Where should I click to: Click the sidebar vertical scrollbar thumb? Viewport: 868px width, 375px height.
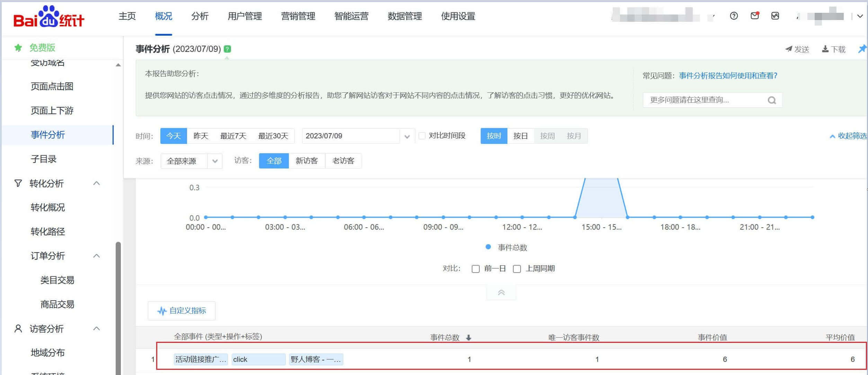tap(118, 308)
